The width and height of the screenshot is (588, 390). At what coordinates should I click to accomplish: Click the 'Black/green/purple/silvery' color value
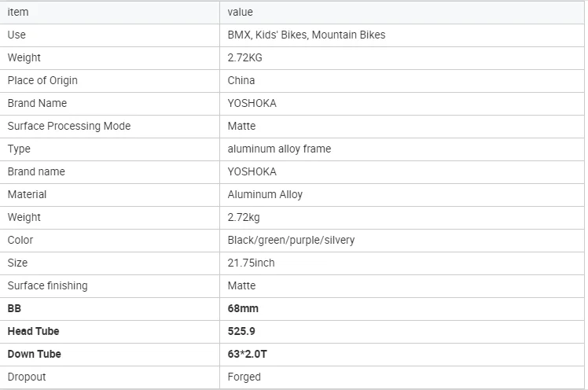(291, 240)
